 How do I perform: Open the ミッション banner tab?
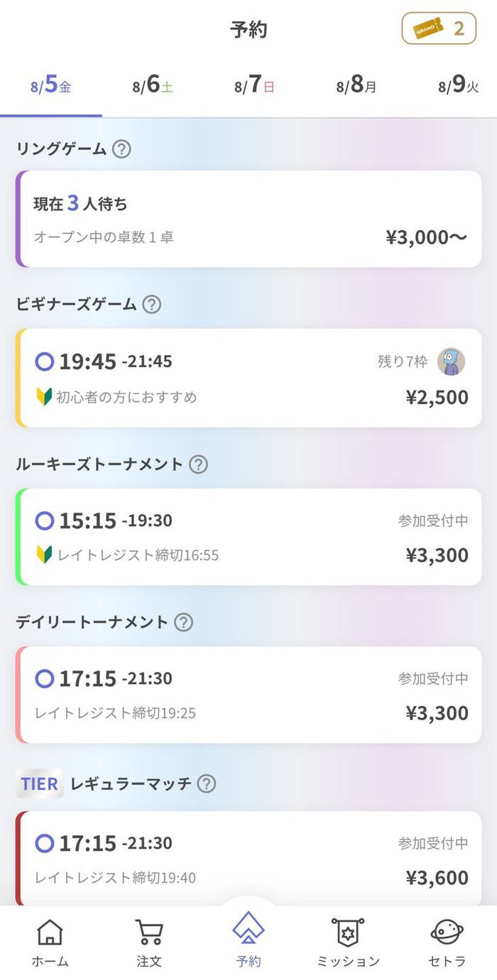point(348,942)
